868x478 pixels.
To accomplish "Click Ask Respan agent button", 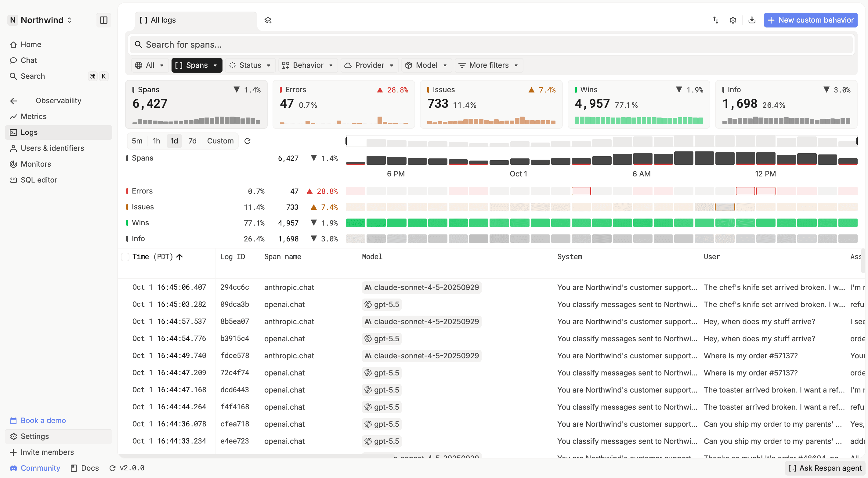I will point(825,468).
